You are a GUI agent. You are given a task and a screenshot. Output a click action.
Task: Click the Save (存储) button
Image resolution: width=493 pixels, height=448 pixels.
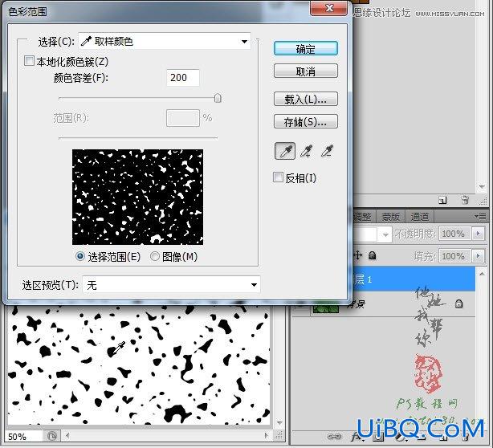pyautogui.click(x=306, y=121)
